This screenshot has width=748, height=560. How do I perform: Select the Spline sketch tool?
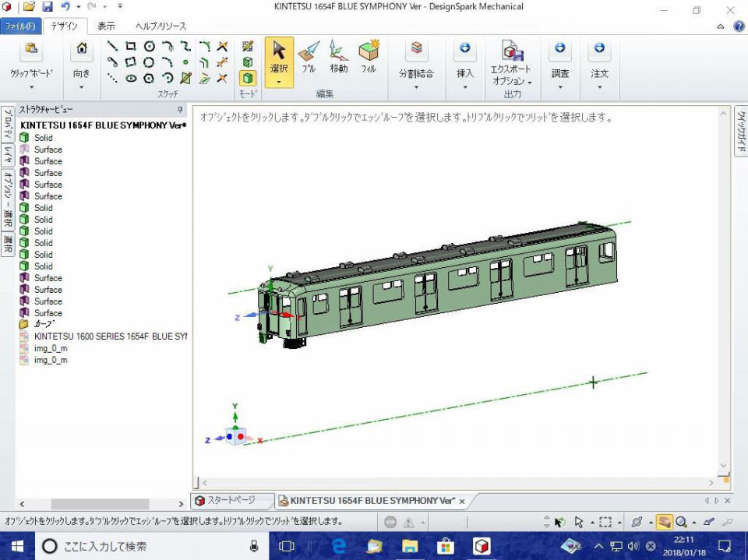[185, 46]
